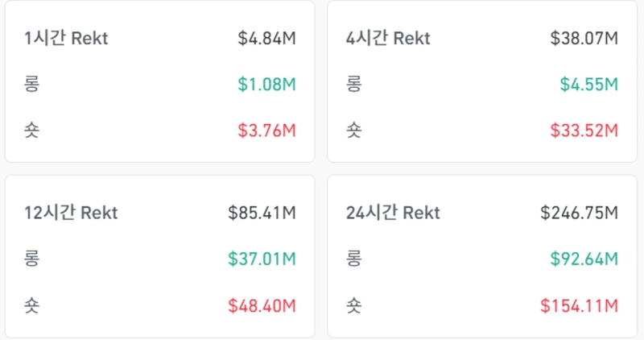Select the $85.41M 12-hour total value
This screenshot has height=340, width=644.
pyautogui.click(x=262, y=214)
